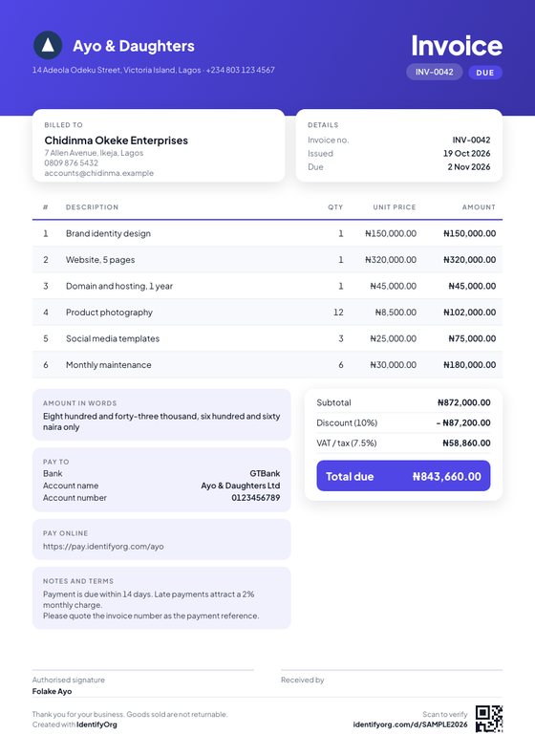
Task: Click the IdentifyOrg credit in footer
Action: [x=96, y=724]
